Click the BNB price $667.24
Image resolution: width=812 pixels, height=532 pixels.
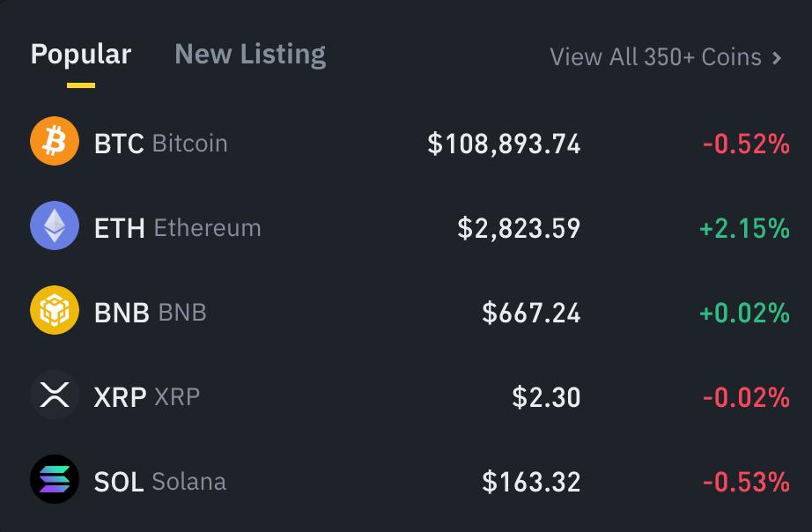pyautogui.click(x=531, y=313)
